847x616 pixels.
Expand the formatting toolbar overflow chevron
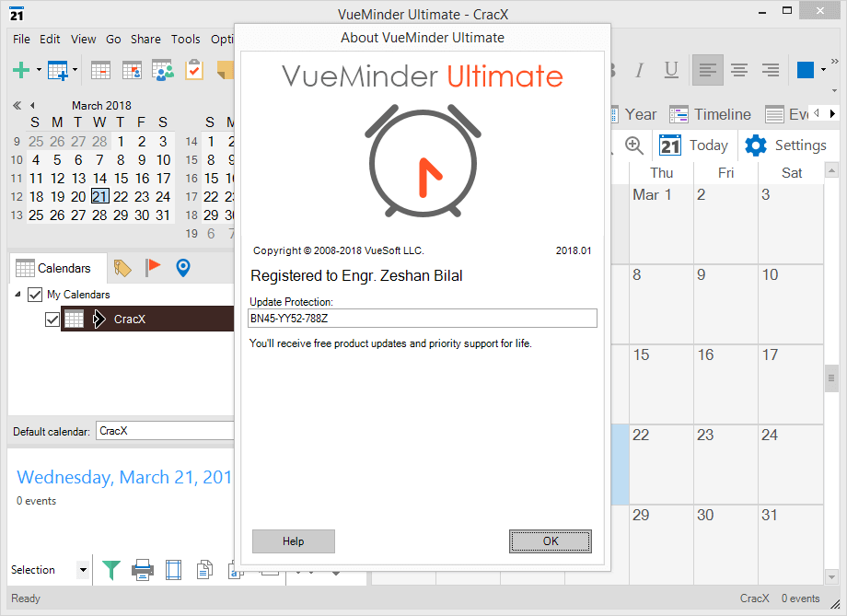tap(835, 62)
